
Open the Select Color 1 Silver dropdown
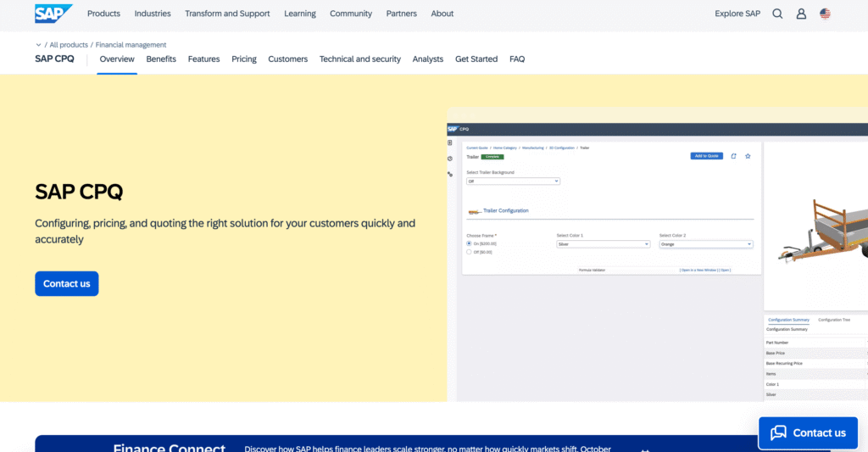[603, 244]
